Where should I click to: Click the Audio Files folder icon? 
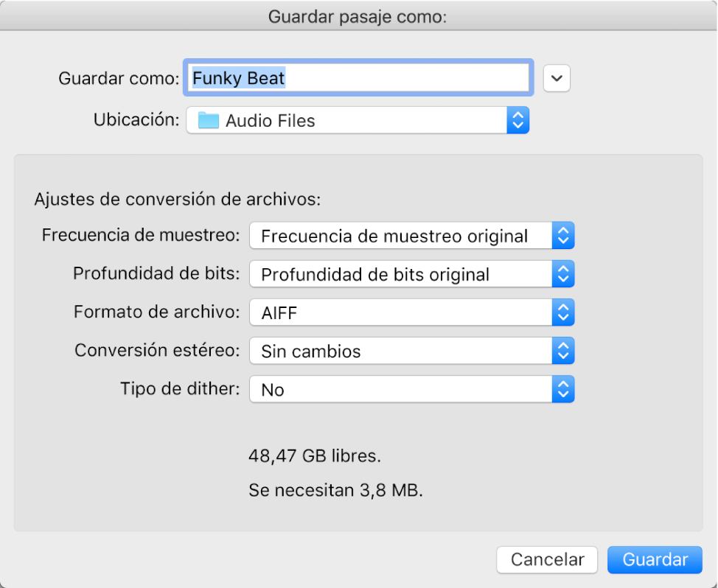pyautogui.click(x=209, y=121)
